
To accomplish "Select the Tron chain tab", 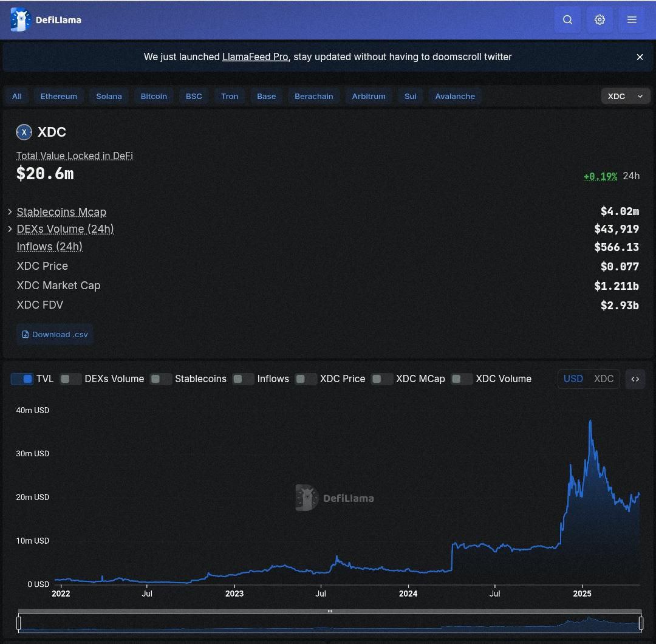I will [x=229, y=96].
